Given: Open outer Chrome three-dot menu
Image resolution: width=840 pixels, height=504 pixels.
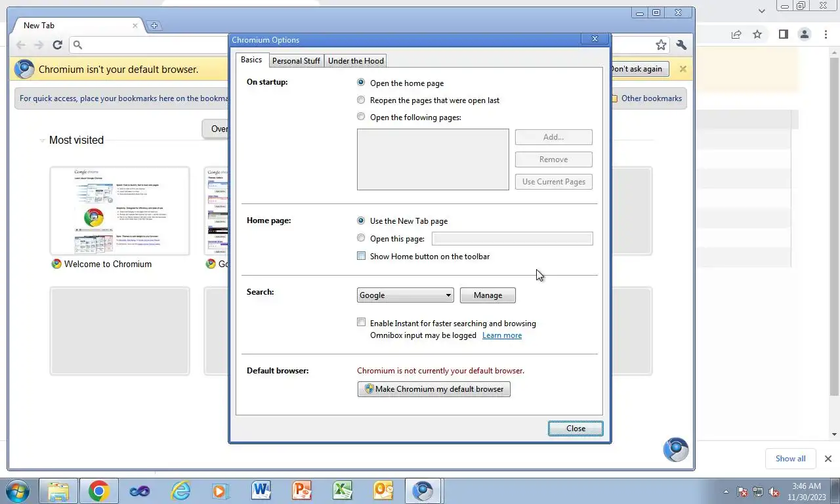Looking at the screenshot, I should tap(824, 34).
